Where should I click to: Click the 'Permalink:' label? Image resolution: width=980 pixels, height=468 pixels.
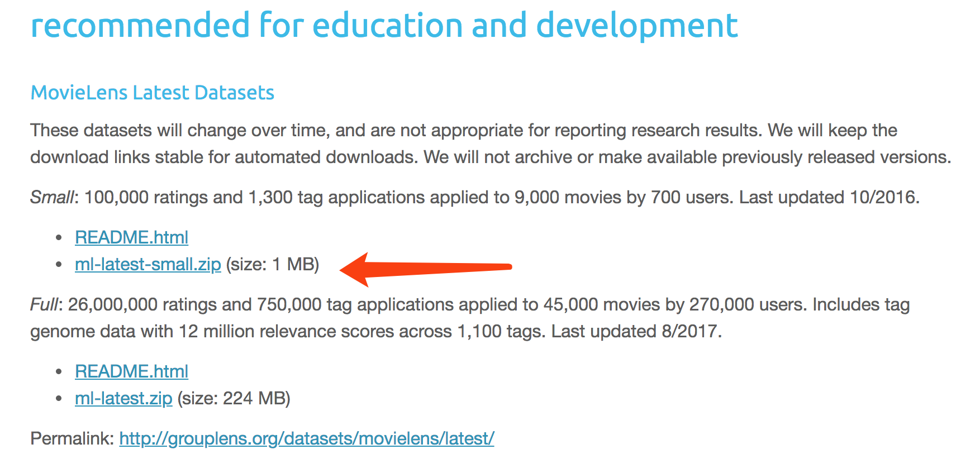tap(72, 438)
